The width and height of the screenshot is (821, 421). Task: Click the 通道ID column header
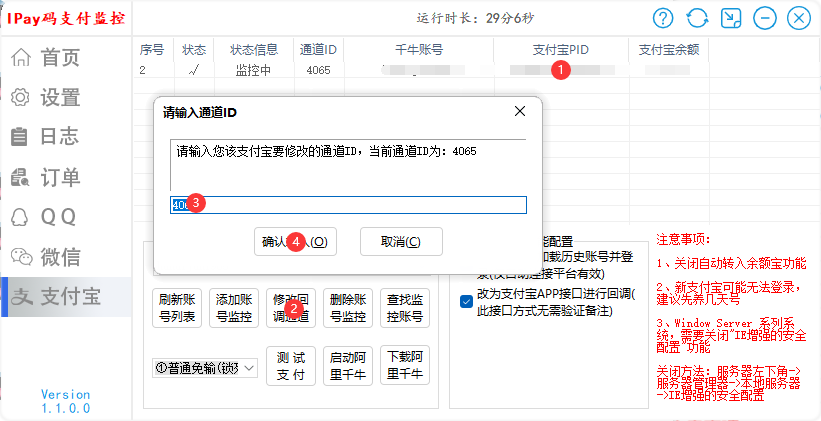click(x=318, y=50)
